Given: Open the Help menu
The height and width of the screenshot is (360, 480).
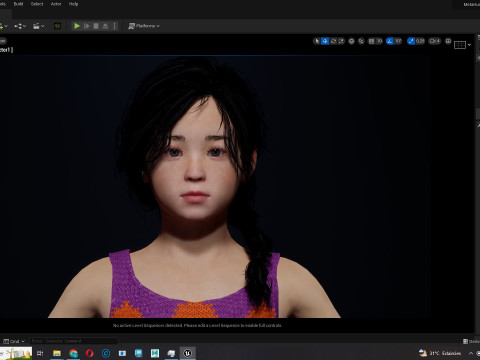Looking at the screenshot, I should tap(73, 4).
